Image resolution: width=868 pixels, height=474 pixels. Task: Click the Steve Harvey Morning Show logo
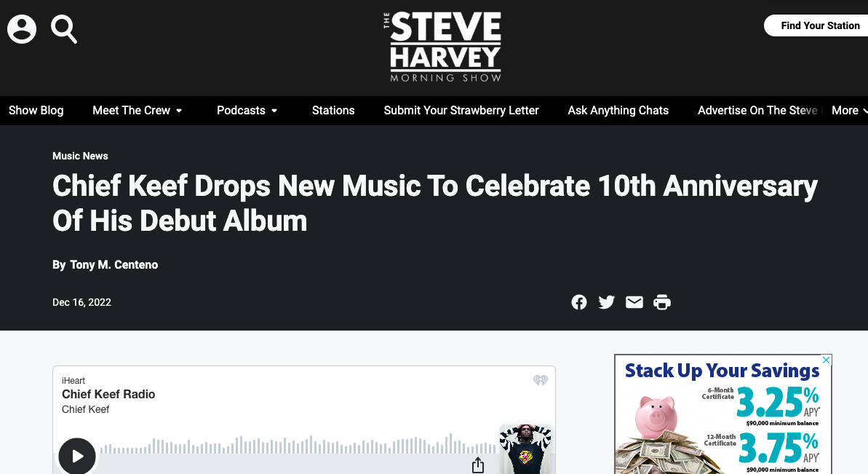(443, 47)
